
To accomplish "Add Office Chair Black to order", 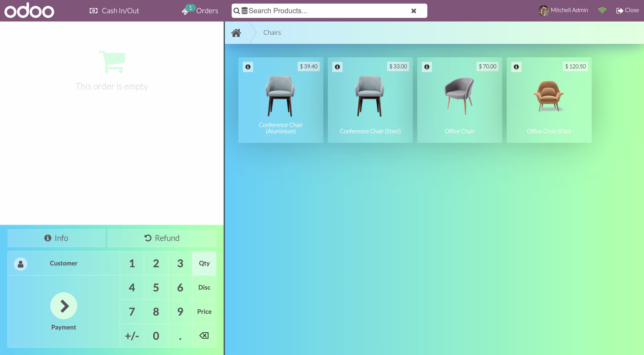I will [549, 100].
